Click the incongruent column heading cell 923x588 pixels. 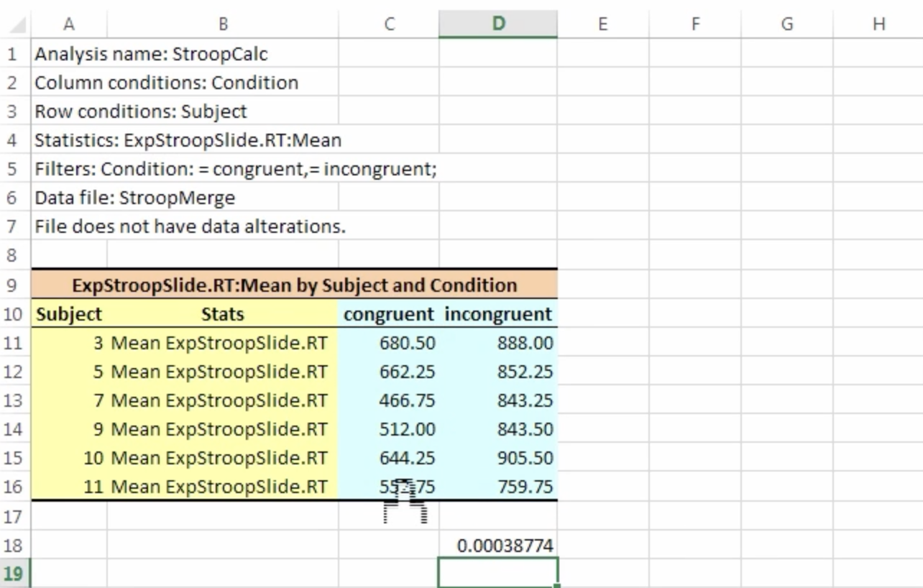(x=498, y=314)
